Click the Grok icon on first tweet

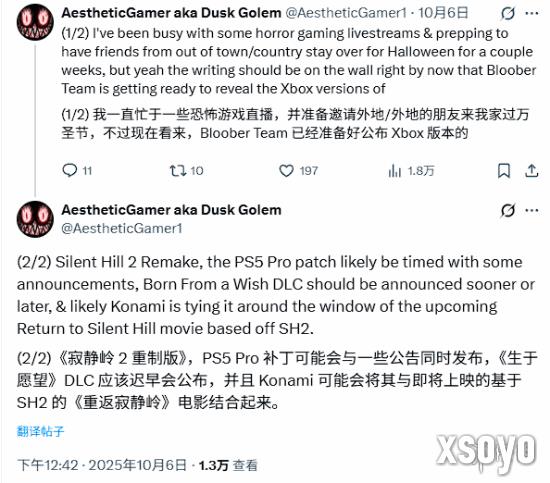point(508,14)
